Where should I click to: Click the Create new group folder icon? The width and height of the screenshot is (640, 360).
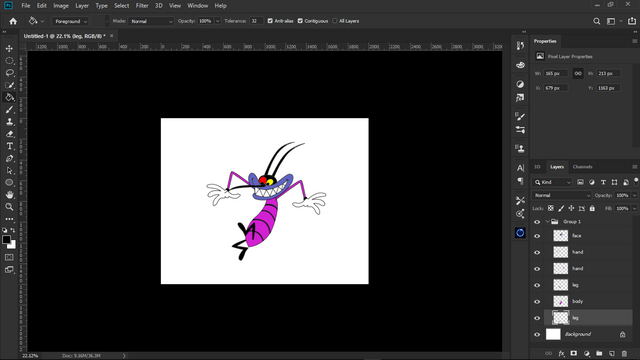(599, 353)
